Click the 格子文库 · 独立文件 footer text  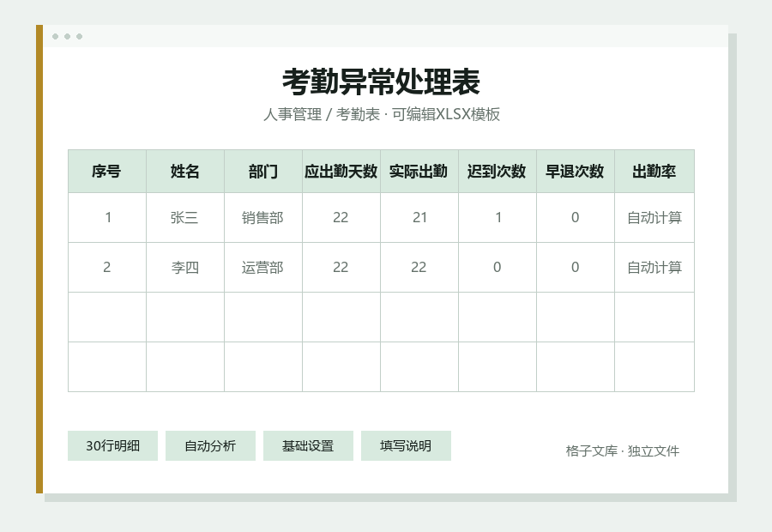[x=623, y=450]
